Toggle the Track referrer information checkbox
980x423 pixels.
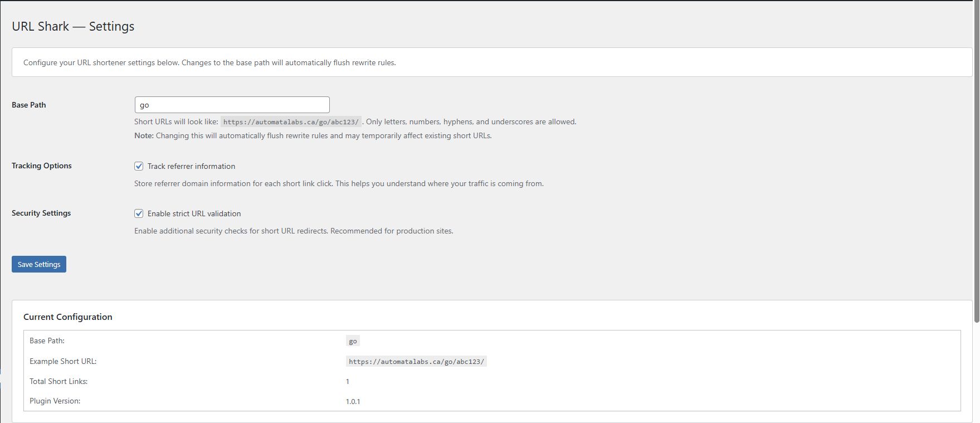[139, 166]
